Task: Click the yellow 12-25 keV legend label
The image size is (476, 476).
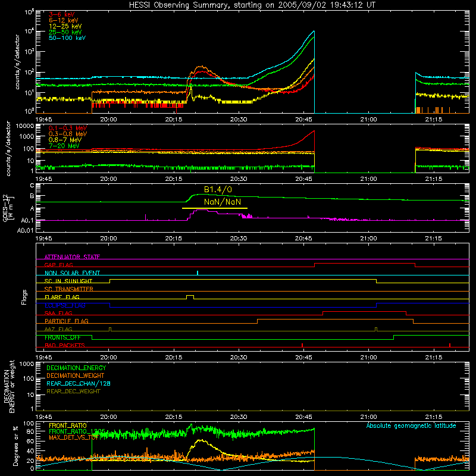Action: click(x=65, y=26)
